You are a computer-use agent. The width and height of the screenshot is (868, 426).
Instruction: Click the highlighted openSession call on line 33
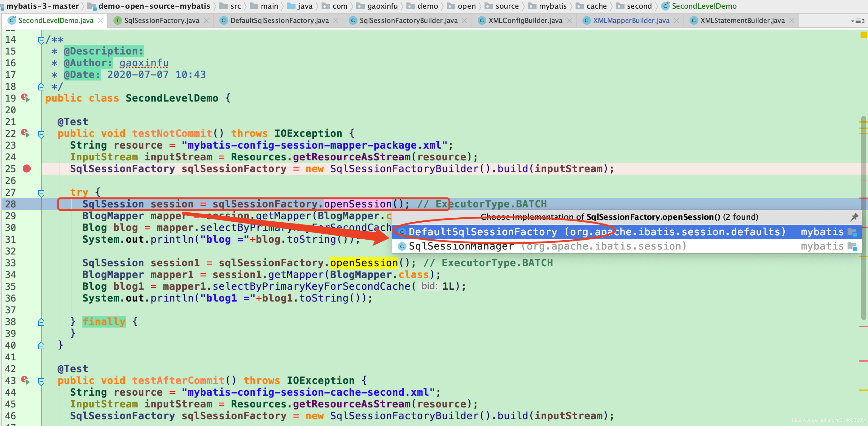(x=364, y=263)
